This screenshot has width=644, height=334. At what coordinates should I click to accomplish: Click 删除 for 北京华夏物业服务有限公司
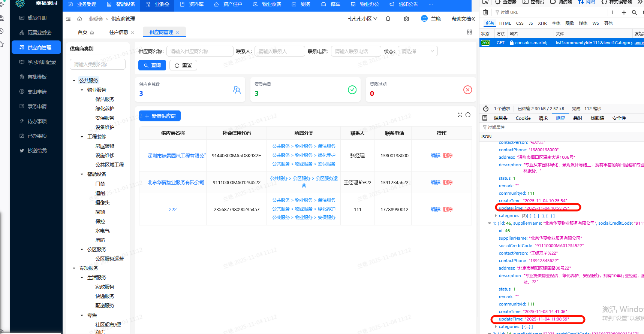click(x=448, y=182)
